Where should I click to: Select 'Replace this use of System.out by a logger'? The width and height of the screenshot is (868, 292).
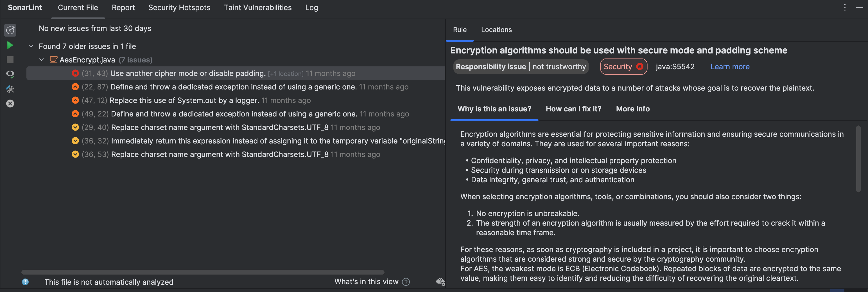[184, 100]
